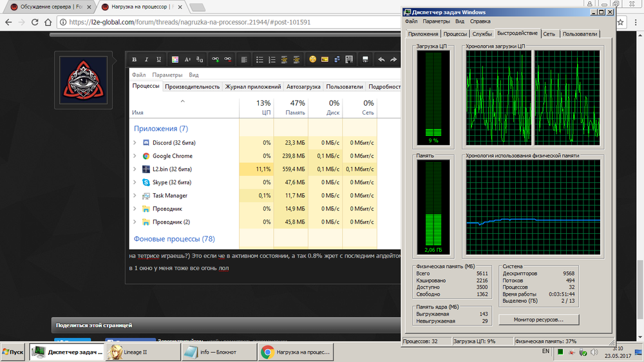Click the remove link icon
This screenshot has height=362, width=644.
click(x=228, y=59)
